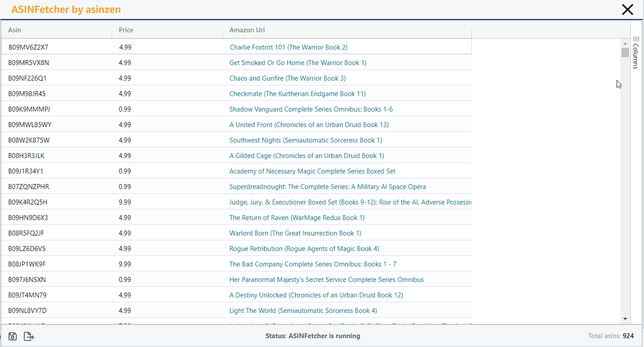Viewport: 644px width, 347px height.
Task: Open Light The World (Semiautomatic Sorceress Book 4) link
Action: tap(303, 311)
